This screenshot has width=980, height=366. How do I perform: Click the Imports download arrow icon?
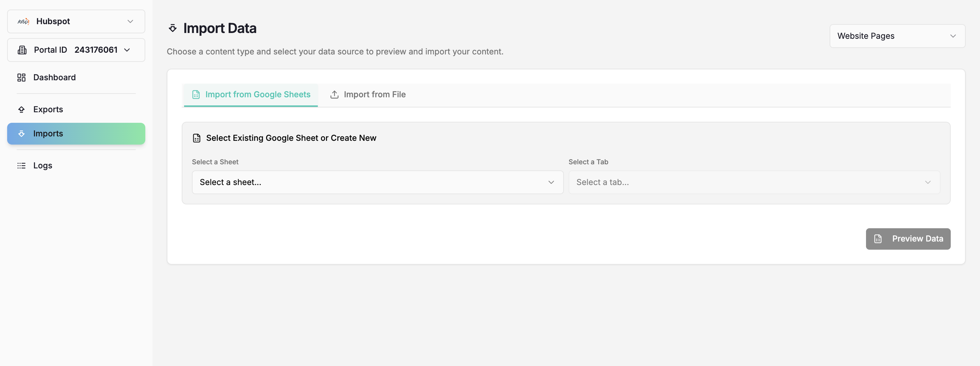point(21,134)
